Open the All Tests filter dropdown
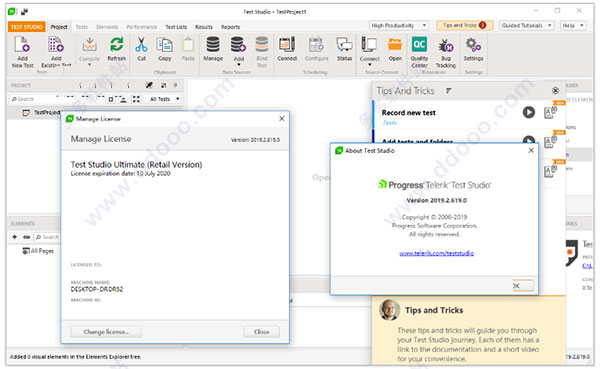The image size is (600, 369). coord(164,99)
